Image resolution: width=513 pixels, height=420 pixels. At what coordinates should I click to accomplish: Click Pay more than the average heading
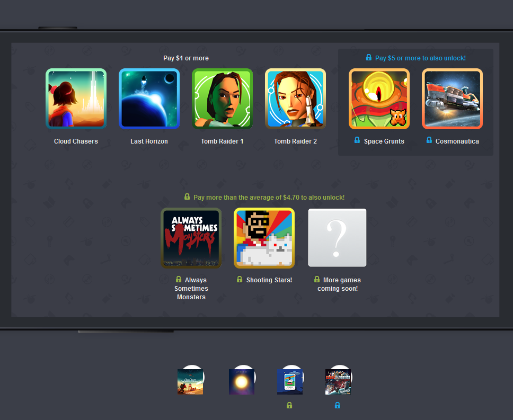pyautogui.click(x=269, y=198)
